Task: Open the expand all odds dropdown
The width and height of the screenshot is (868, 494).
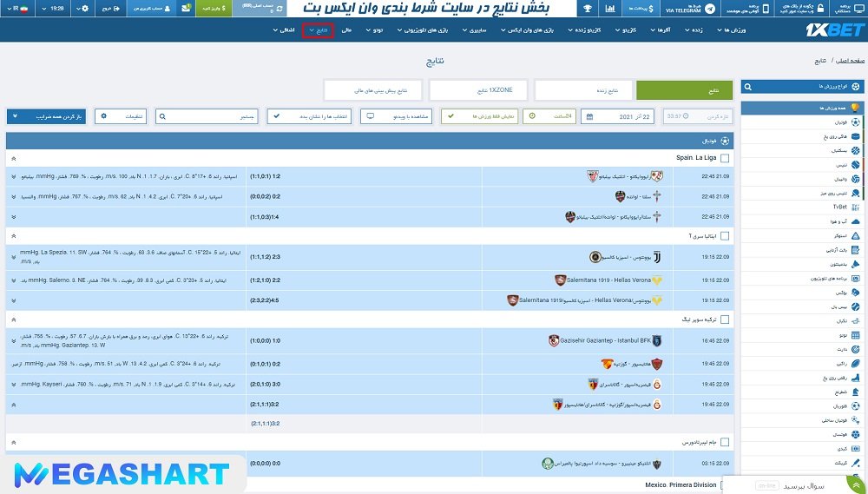Action: coord(46,115)
